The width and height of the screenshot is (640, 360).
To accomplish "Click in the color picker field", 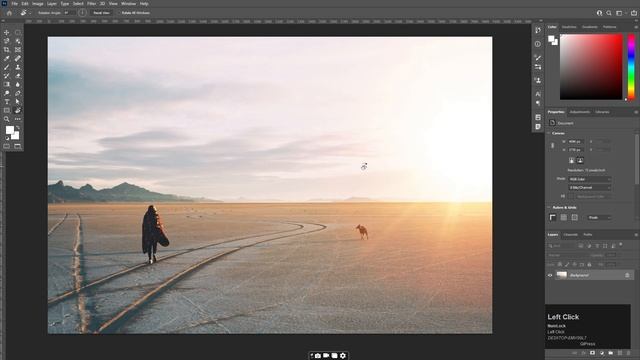I will pos(591,67).
